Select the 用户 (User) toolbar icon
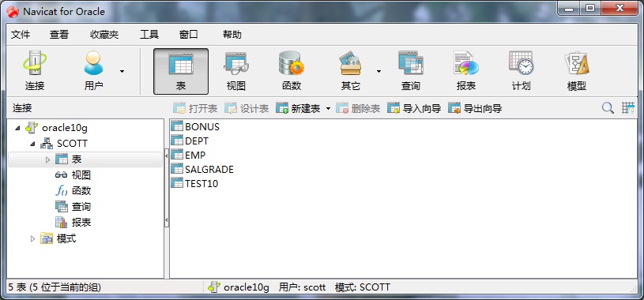The width and height of the screenshot is (644, 300). 94,71
